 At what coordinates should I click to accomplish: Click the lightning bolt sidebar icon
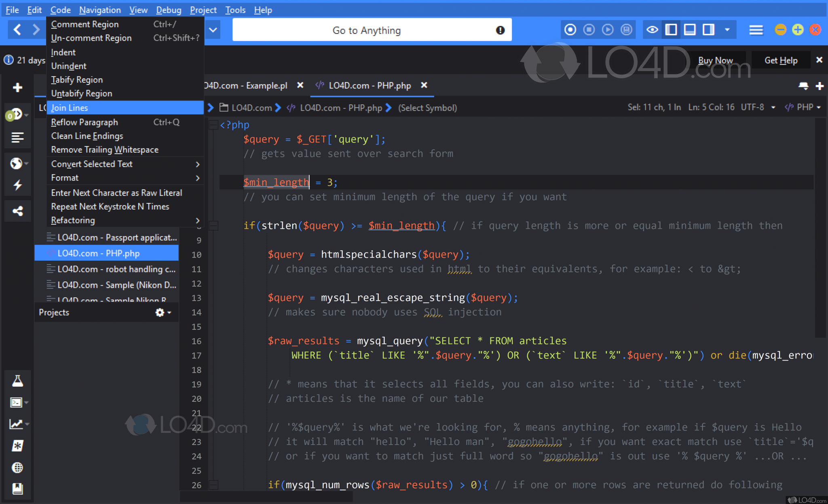pos(17,185)
